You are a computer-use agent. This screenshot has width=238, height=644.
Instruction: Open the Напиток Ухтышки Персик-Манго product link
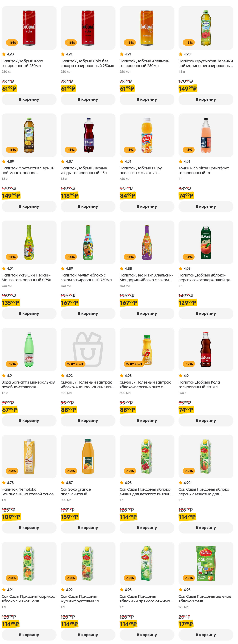point(26,278)
